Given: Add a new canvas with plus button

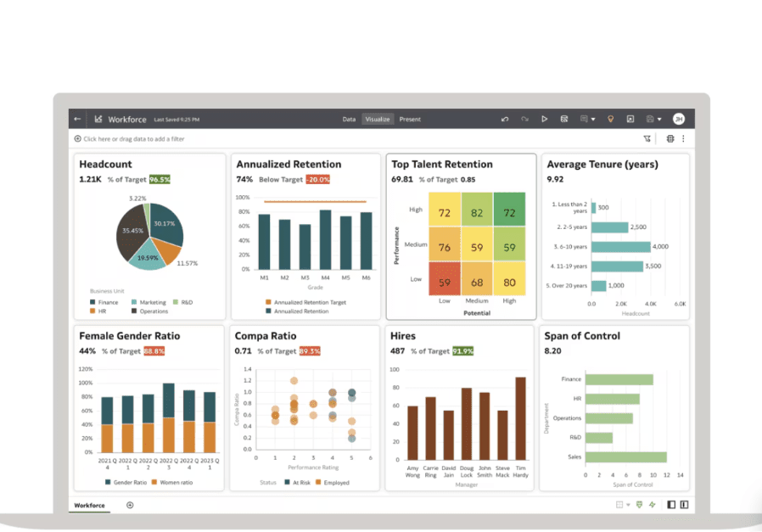Looking at the screenshot, I should pyautogui.click(x=130, y=505).
